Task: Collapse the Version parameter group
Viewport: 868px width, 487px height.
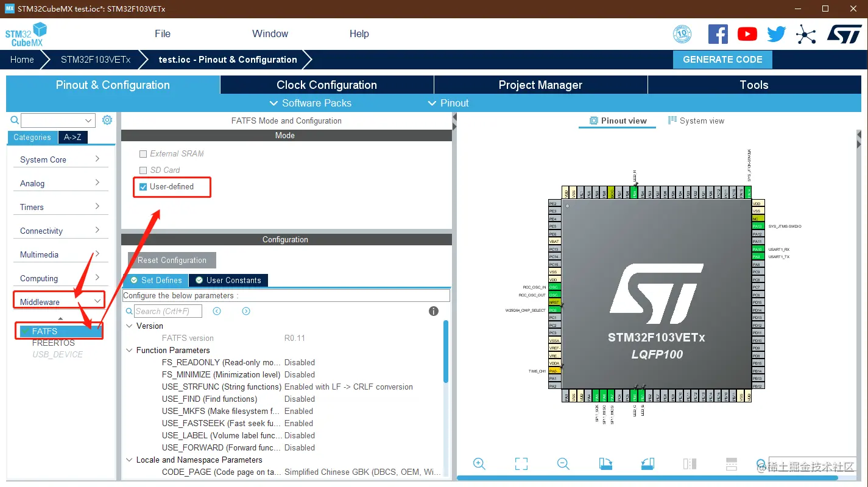Action: pos(129,326)
